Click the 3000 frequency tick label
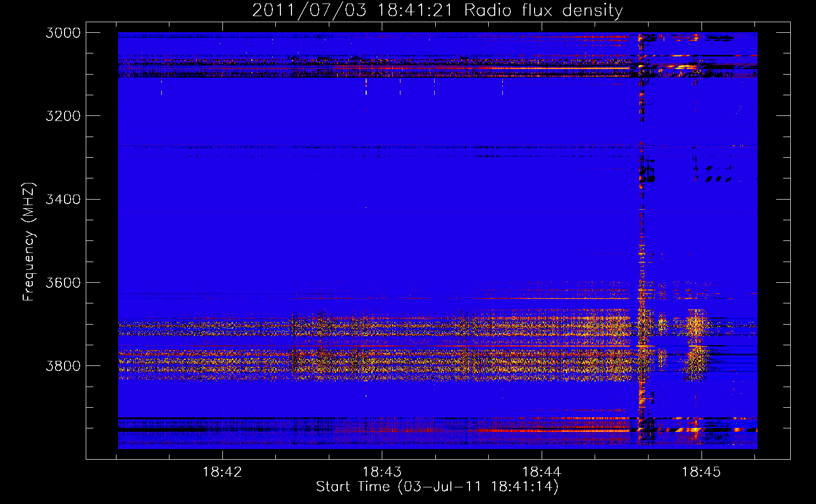The width and height of the screenshot is (816, 504). tap(63, 33)
